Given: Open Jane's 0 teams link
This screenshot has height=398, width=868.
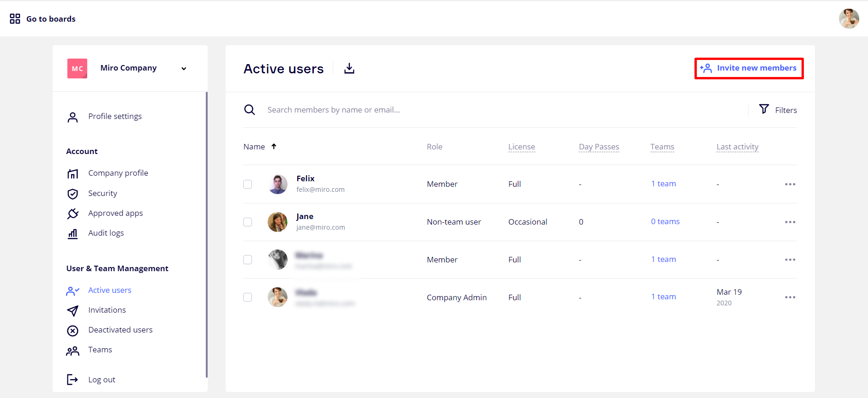Looking at the screenshot, I should pyautogui.click(x=665, y=222).
